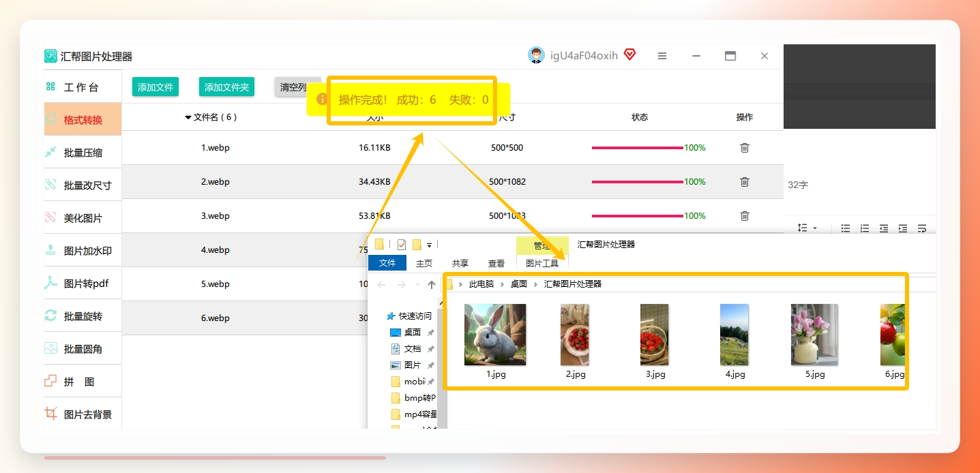Open the 文件 tab in Explorer

pyautogui.click(x=387, y=263)
